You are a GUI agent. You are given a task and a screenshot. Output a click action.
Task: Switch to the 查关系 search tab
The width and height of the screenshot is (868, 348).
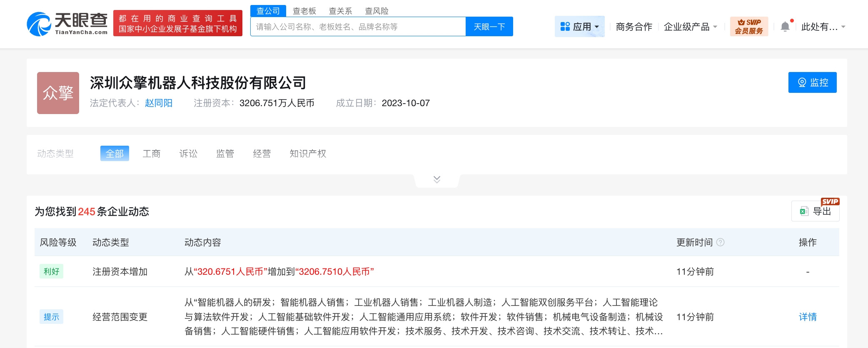point(341,11)
